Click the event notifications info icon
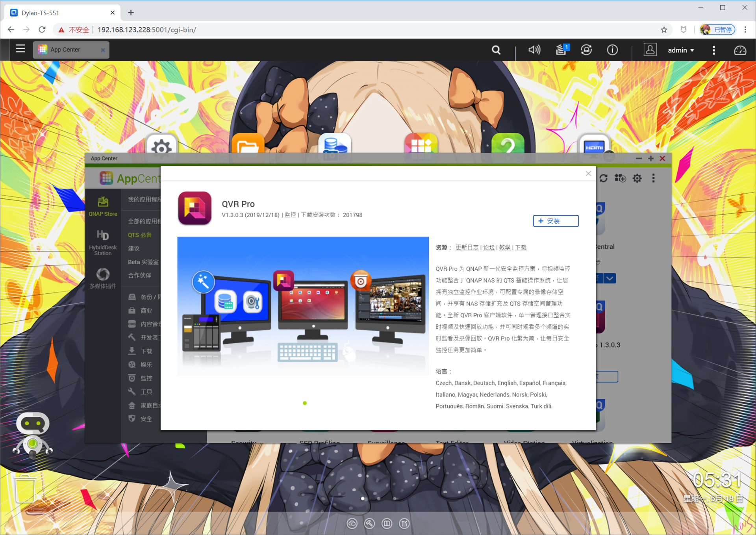 612,50
